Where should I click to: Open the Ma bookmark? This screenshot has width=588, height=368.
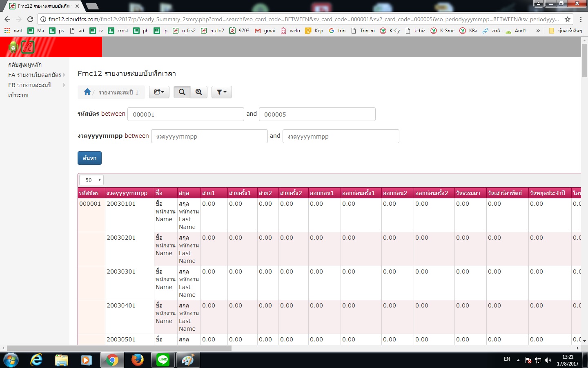pyautogui.click(x=36, y=31)
